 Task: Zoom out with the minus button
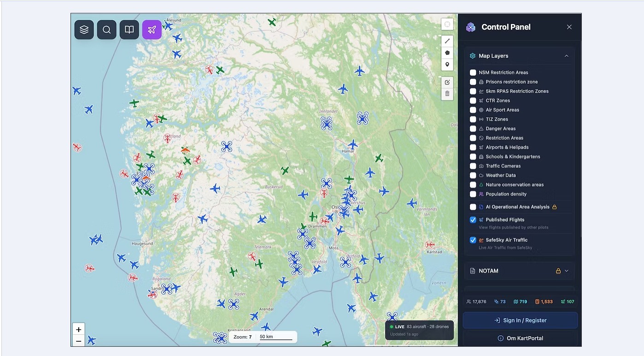tap(79, 341)
